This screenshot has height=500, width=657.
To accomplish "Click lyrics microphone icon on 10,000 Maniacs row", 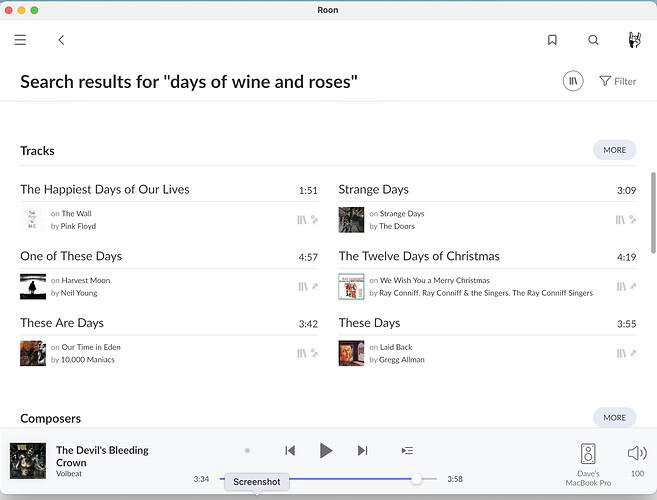I will click(x=314, y=353).
